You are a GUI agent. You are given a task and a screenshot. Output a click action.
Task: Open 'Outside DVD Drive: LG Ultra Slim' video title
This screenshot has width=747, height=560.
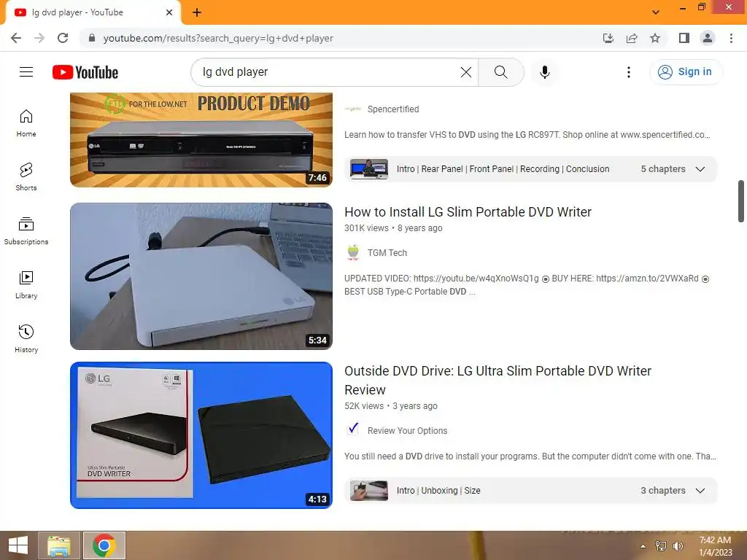click(x=498, y=380)
